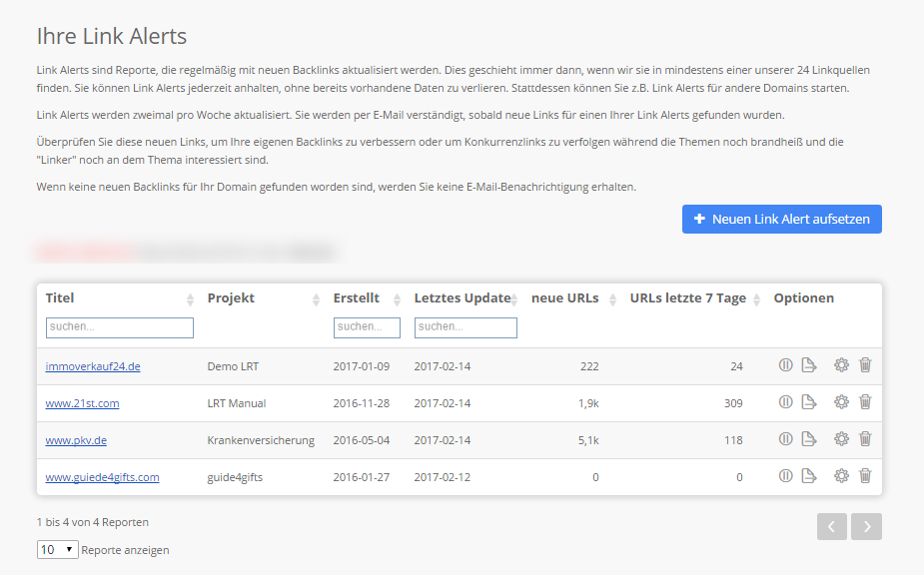This screenshot has height=575, width=924.
Task: Delete the www.21st.com link alert
Action: pyautogui.click(x=865, y=402)
